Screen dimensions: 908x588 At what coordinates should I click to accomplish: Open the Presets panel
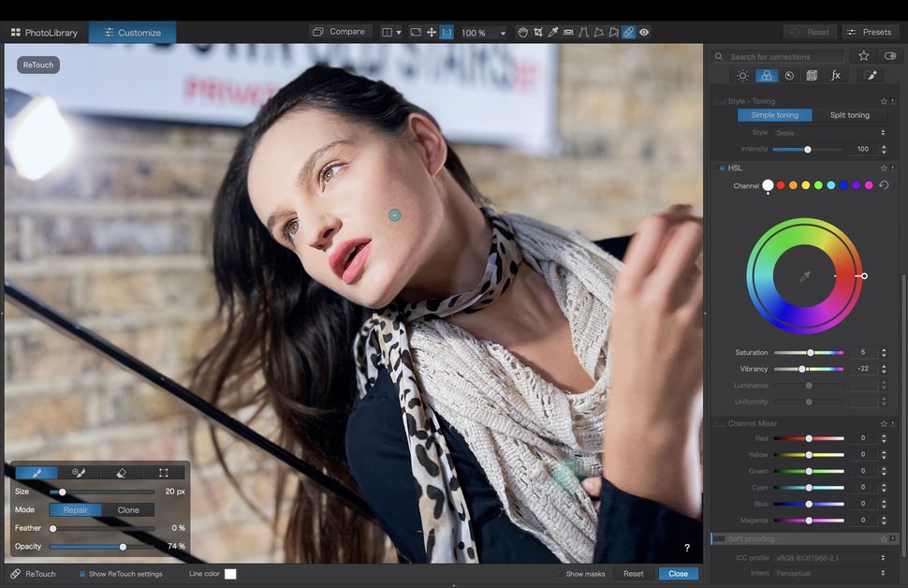coord(870,31)
